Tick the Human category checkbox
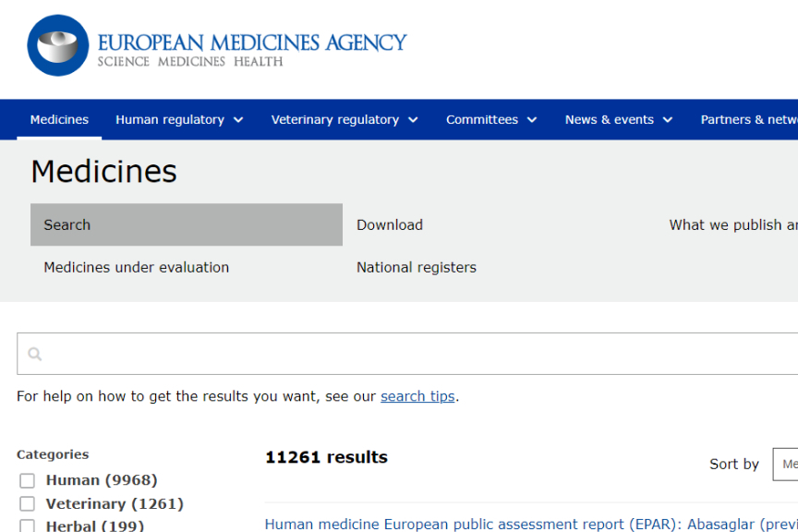This screenshot has width=798, height=532. click(x=28, y=480)
